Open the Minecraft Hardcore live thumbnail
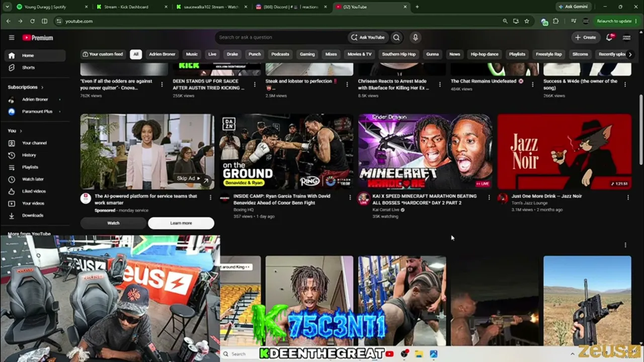This screenshot has height=362, width=644. point(425,151)
